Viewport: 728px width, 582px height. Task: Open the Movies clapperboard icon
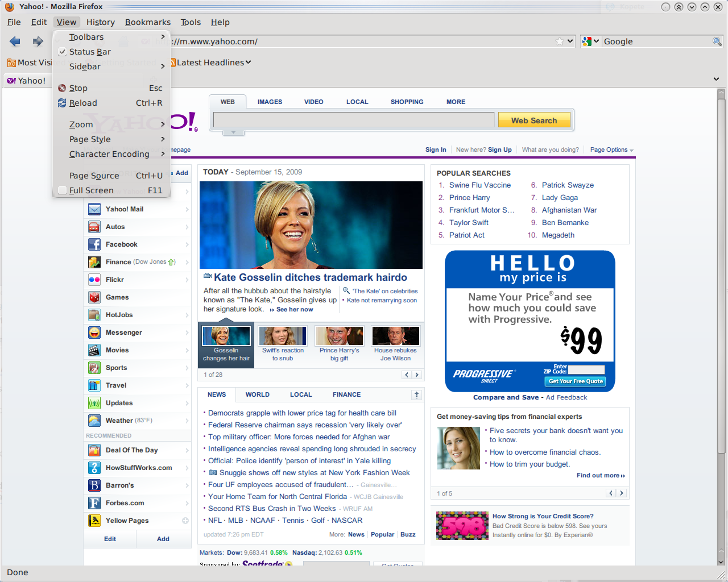click(x=94, y=350)
